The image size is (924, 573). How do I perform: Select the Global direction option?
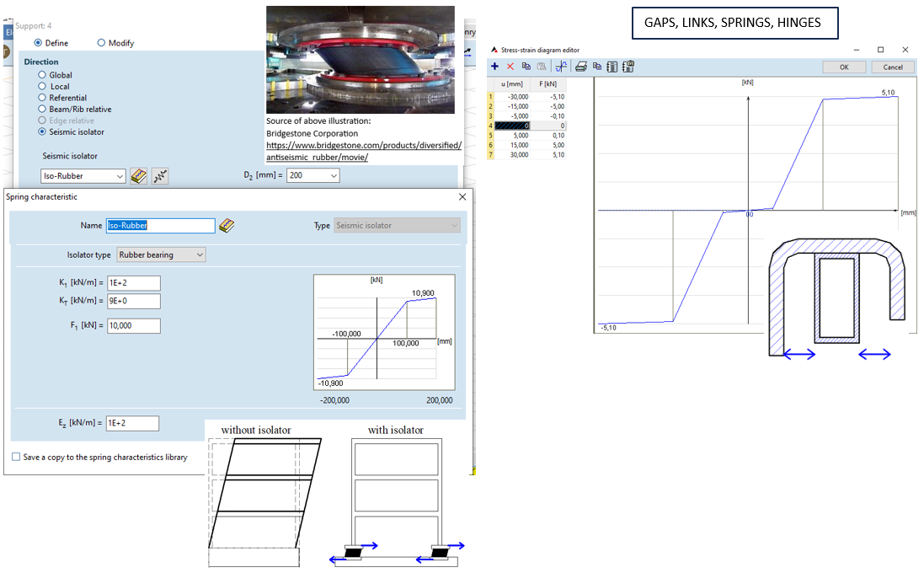pos(41,75)
